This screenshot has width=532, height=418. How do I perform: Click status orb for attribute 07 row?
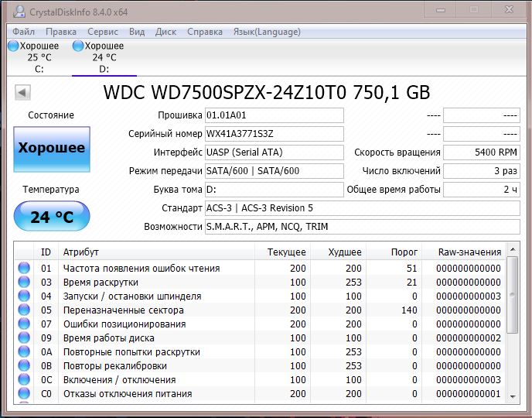click(24, 324)
